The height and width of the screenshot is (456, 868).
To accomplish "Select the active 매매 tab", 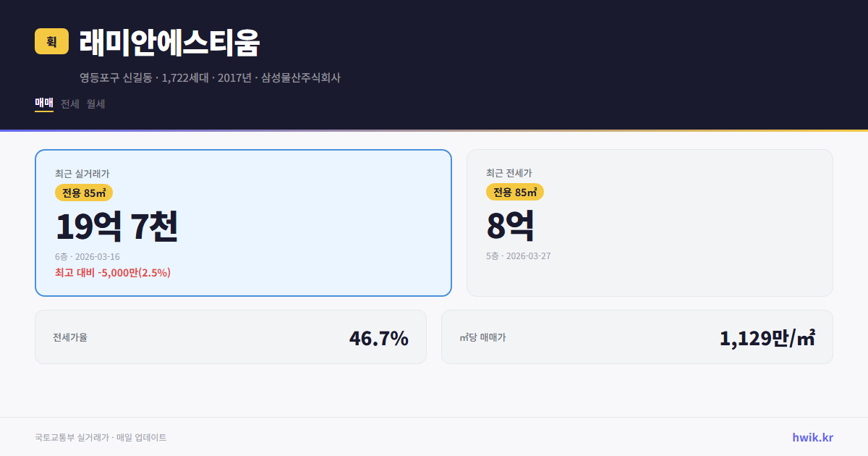I will click(43, 103).
